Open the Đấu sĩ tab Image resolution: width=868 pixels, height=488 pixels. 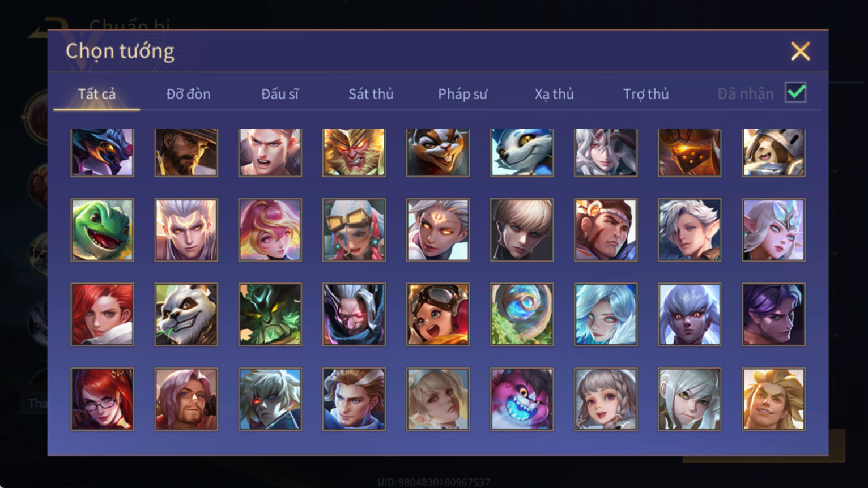[280, 94]
